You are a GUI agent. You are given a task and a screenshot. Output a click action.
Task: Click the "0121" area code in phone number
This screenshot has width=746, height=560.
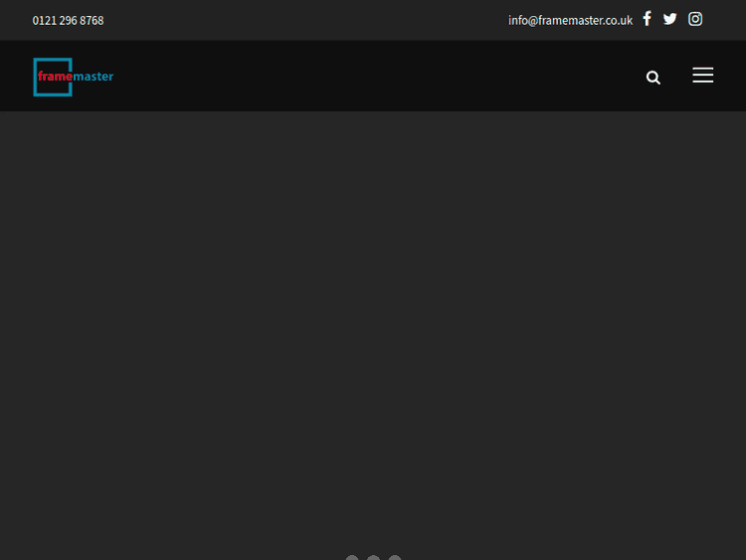[44, 20]
